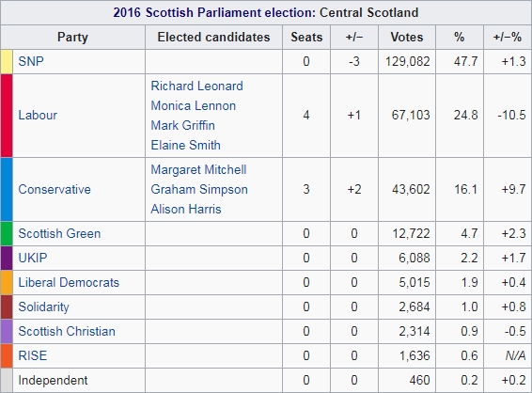Open Elaine Smith's page
532x393 pixels.
click(185, 145)
